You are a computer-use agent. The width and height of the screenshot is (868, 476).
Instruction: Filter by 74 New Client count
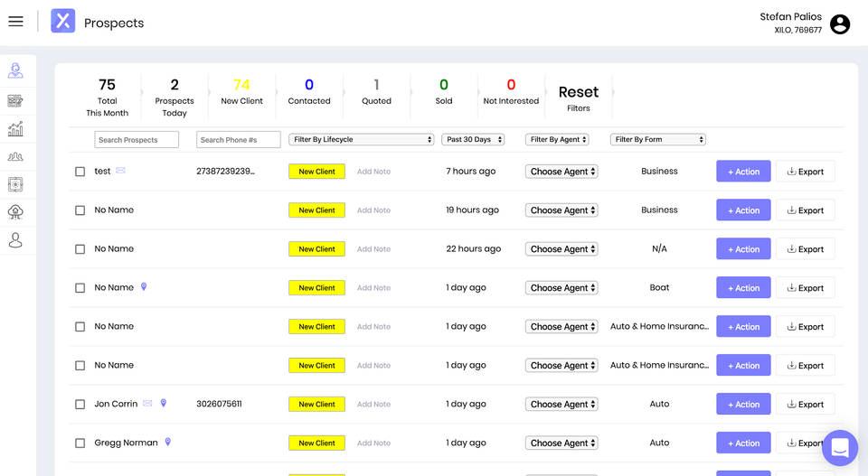point(241,91)
